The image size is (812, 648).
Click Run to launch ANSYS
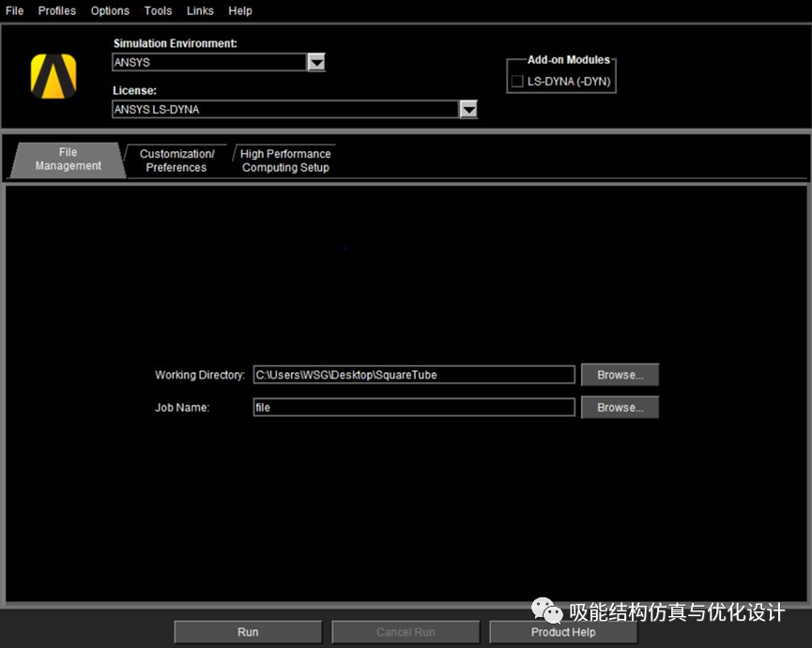[247, 631]
